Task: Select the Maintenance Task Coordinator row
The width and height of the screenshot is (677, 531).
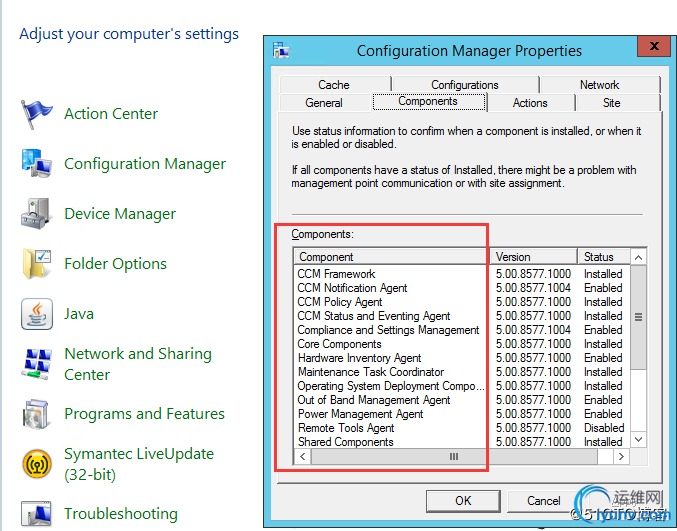Action: 462,372
